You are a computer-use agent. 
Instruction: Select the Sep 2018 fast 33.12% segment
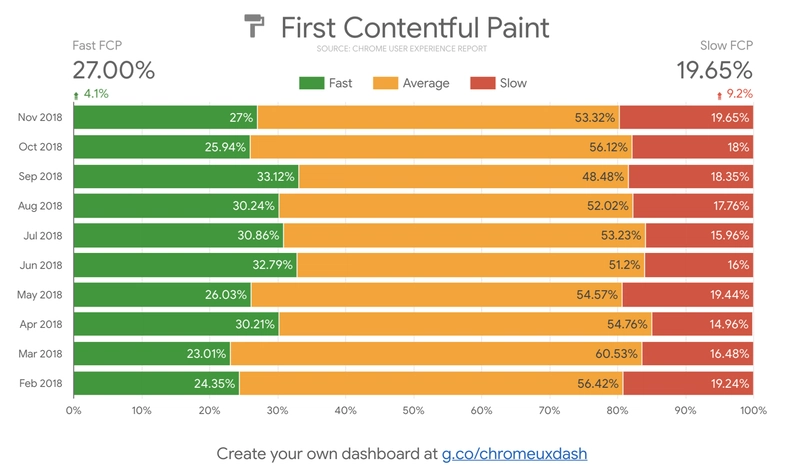(186, 177)
